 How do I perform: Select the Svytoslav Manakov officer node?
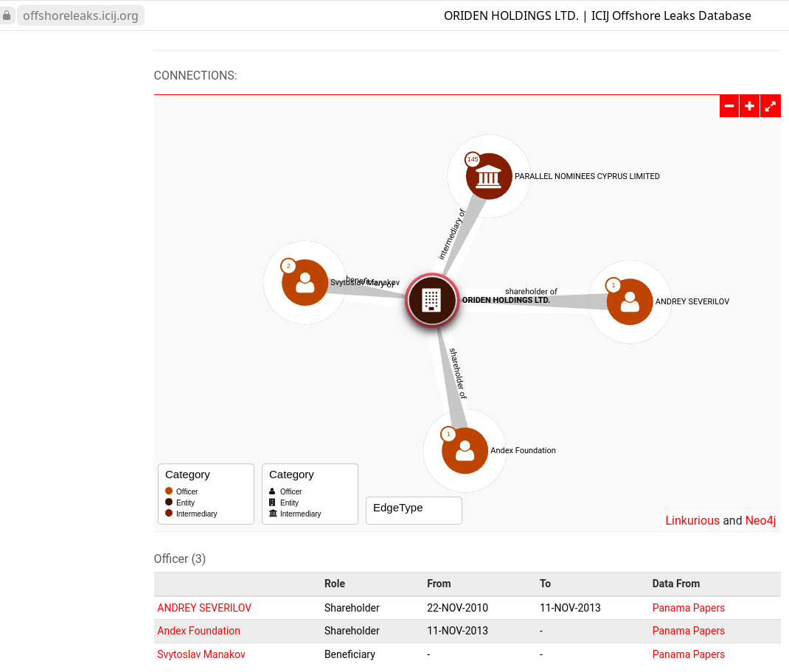(x=305, y=283)
